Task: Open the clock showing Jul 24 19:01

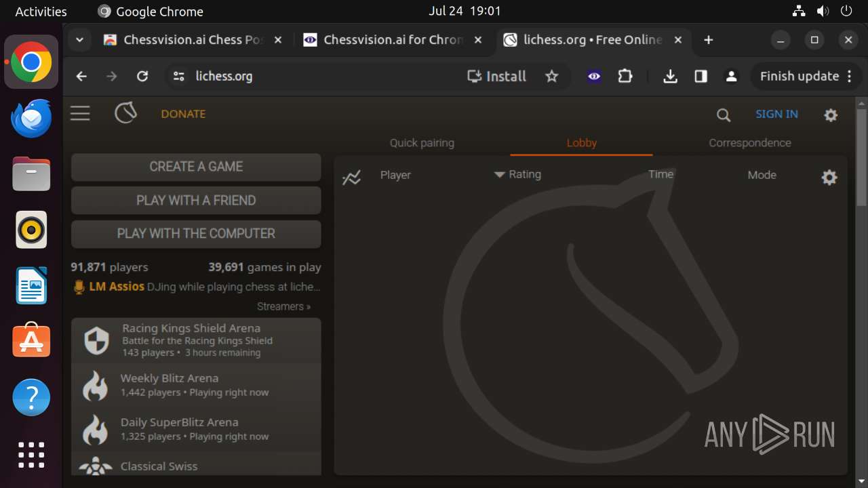Action: (x=465, y=11)
